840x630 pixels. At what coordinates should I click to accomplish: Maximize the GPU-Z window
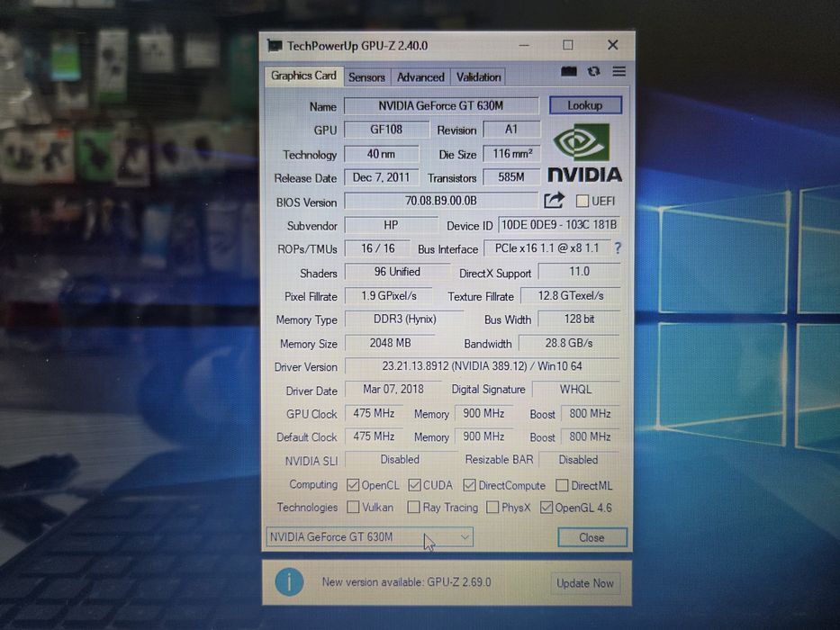click(568, 45)
